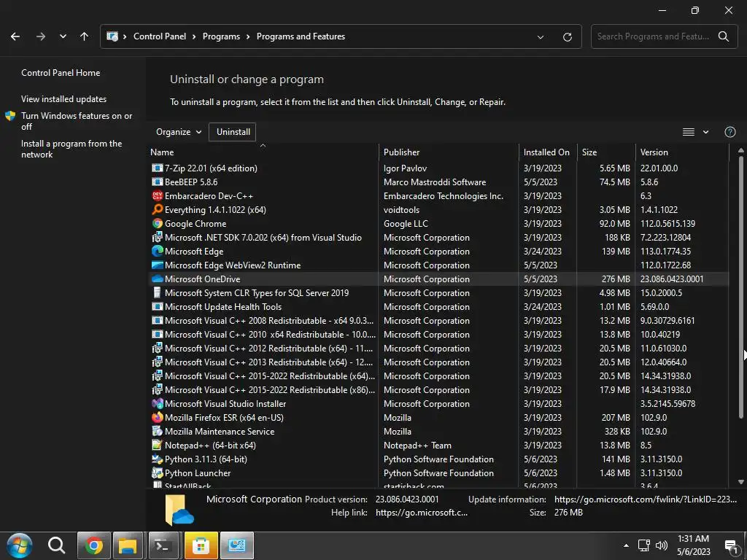Image resolution: width=747 pixels, height=560 pixels.
Task: Open Turn Windows features on or off
Action: click(x=77, y=121)
